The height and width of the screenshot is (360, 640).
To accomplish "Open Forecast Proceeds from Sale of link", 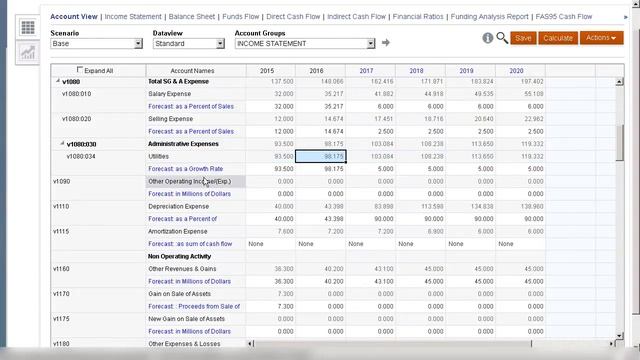I will [194, 307].
